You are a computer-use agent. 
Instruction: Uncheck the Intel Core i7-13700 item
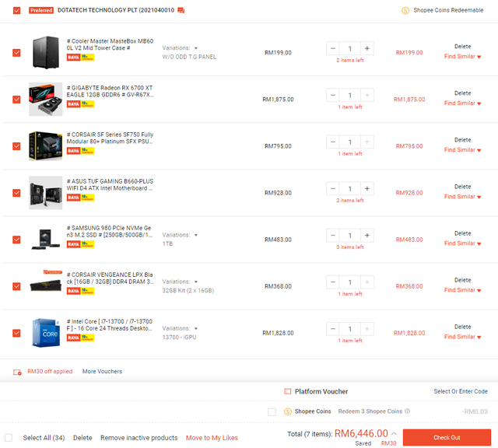[x=16, y=333]
